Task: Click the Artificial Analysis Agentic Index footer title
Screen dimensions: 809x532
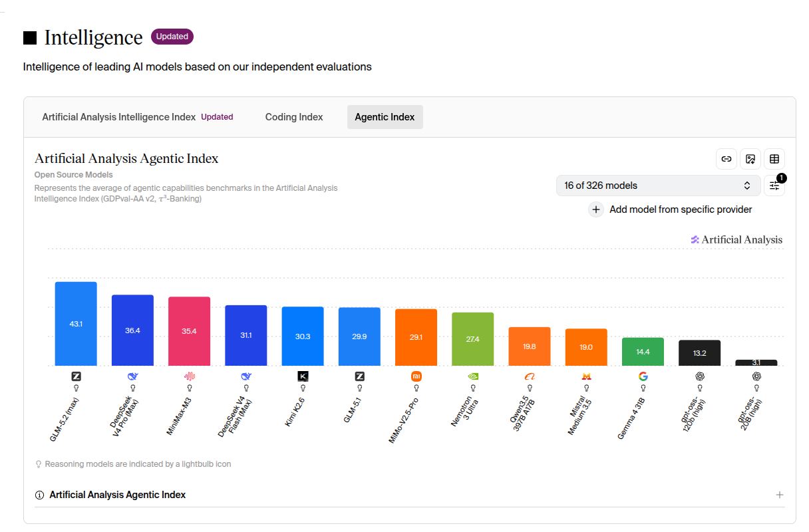Action: tap(118, 495)
